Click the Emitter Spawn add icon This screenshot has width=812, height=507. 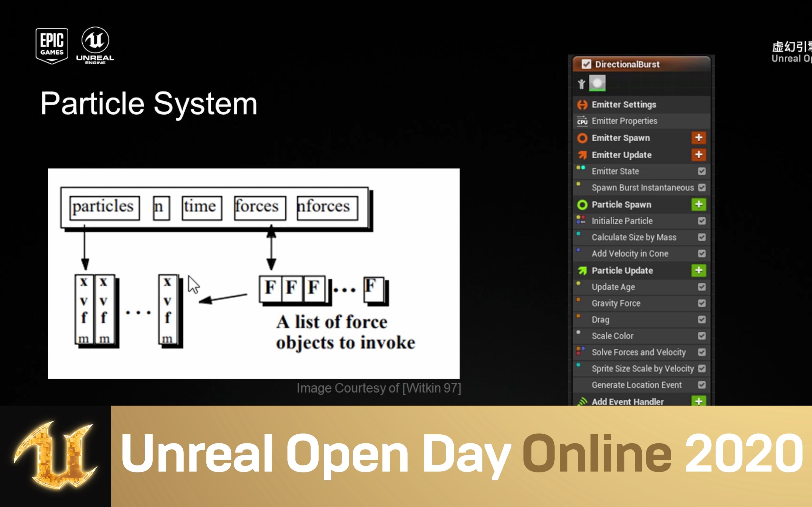(x=700, y=137)
